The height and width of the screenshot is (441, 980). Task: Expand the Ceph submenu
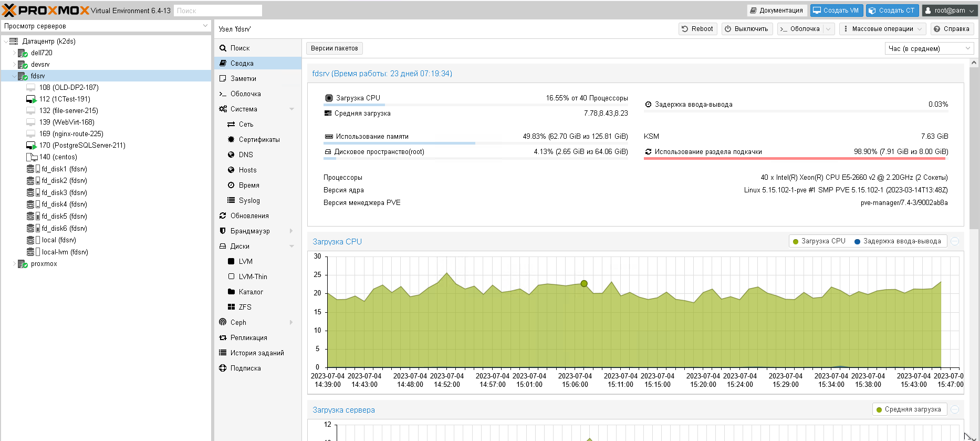[x=291, y=323]
